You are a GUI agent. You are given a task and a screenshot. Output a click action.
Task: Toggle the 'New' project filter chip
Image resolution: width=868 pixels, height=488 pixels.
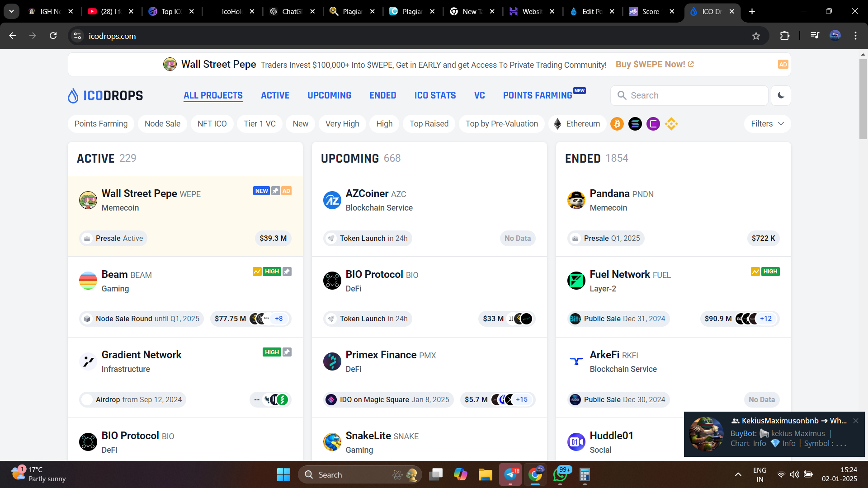(x=300, y=123)
